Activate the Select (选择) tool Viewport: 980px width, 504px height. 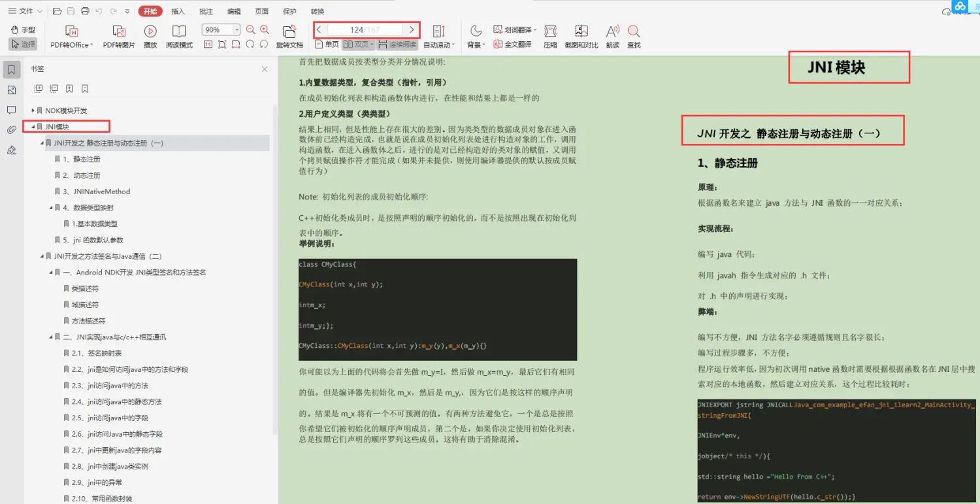[23, 44]
